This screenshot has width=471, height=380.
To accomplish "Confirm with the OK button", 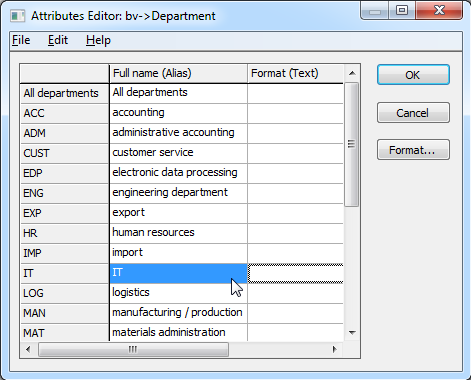I will click(x=413, y=75).
